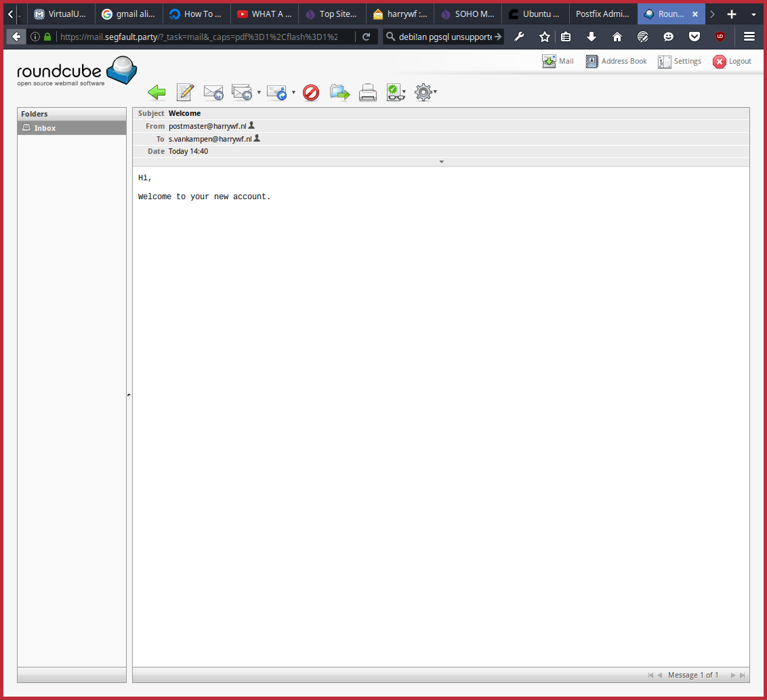This screenshot has width=767, height=700.
Task: Forward the message using envelope icon
Action: 276,93
